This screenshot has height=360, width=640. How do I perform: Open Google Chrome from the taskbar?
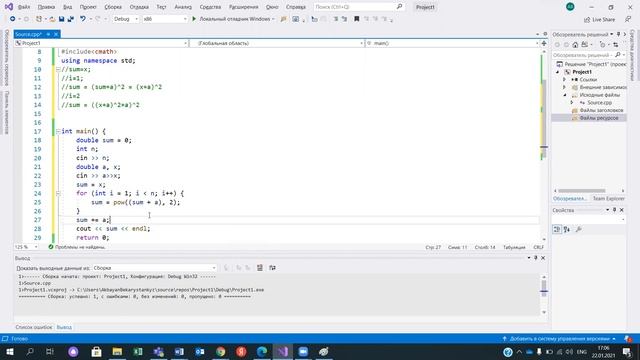(x=220, y=351)
